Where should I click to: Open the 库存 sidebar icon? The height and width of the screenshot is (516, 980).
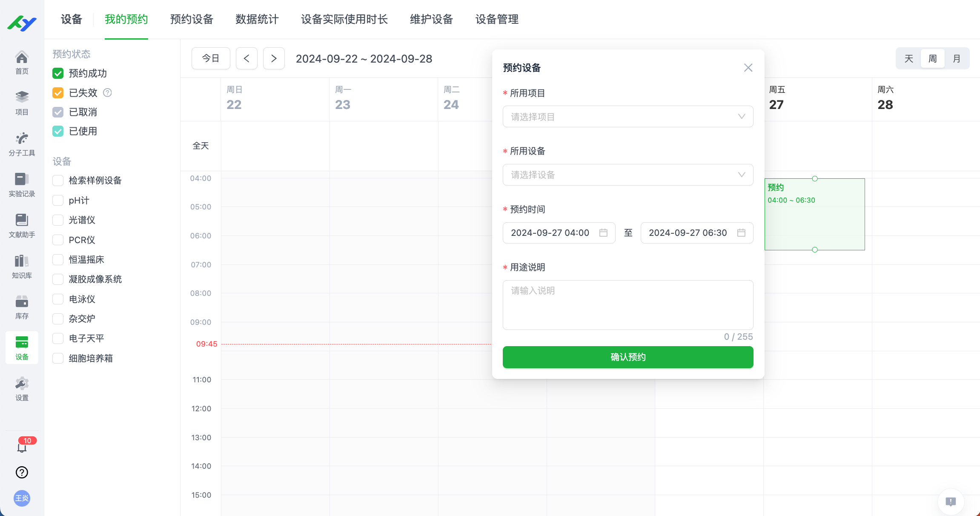[x=21, y=307]
